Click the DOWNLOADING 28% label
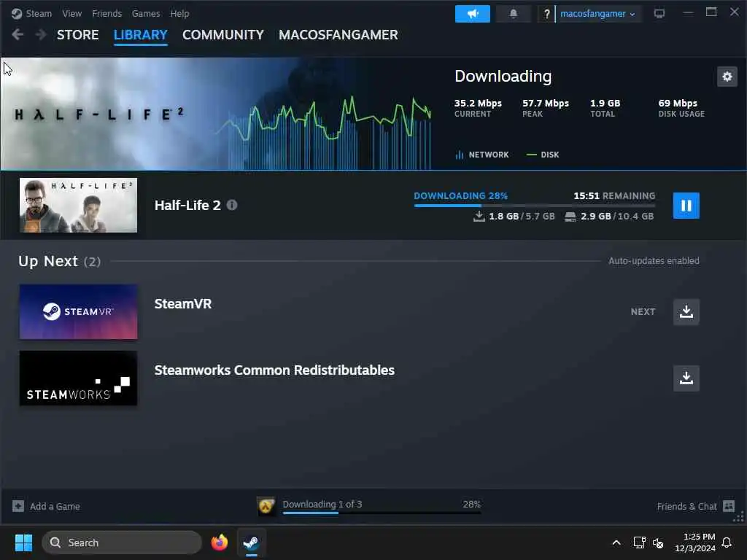The height and width of the screenshot is (560, 747). click(x=461, y=195)
